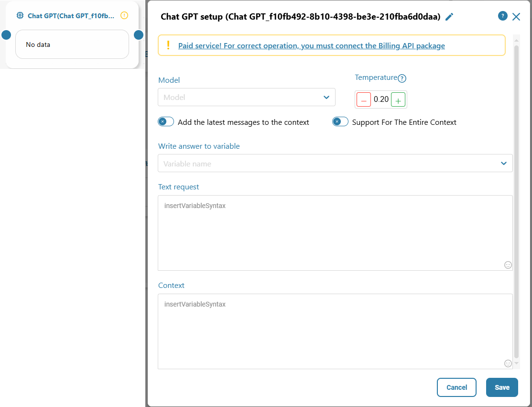Increase temperature with the green plus button
Screen dimensions: 532x407
click(398, 100)
